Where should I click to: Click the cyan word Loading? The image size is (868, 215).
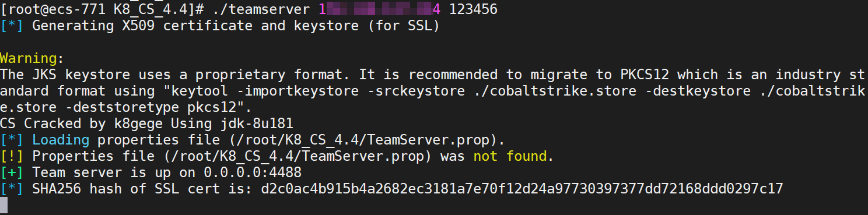click(x=61, y=140)
